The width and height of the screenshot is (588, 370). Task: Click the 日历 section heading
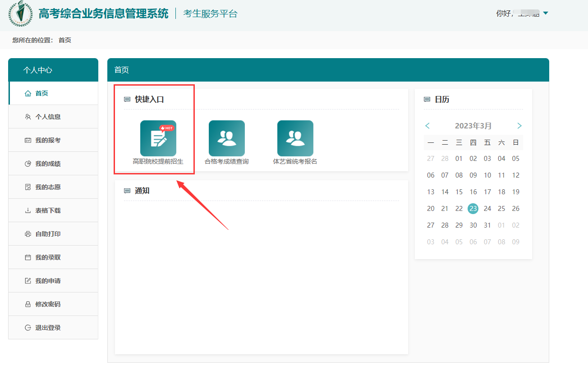(442, 100)
